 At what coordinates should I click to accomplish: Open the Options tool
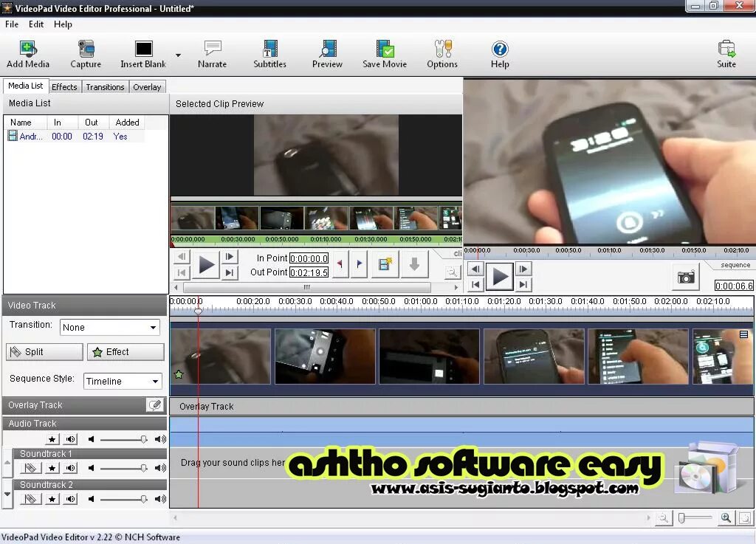442,54
